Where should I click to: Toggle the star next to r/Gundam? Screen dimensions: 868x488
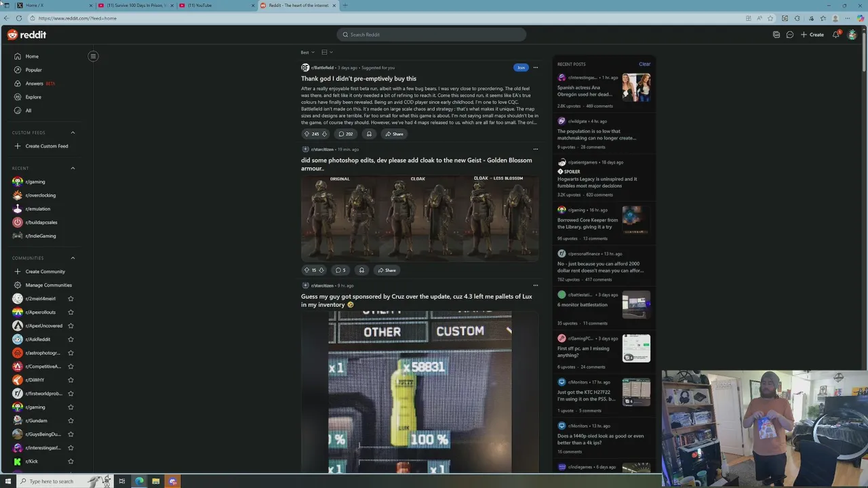pyautogui.click(x=71, y=421)
